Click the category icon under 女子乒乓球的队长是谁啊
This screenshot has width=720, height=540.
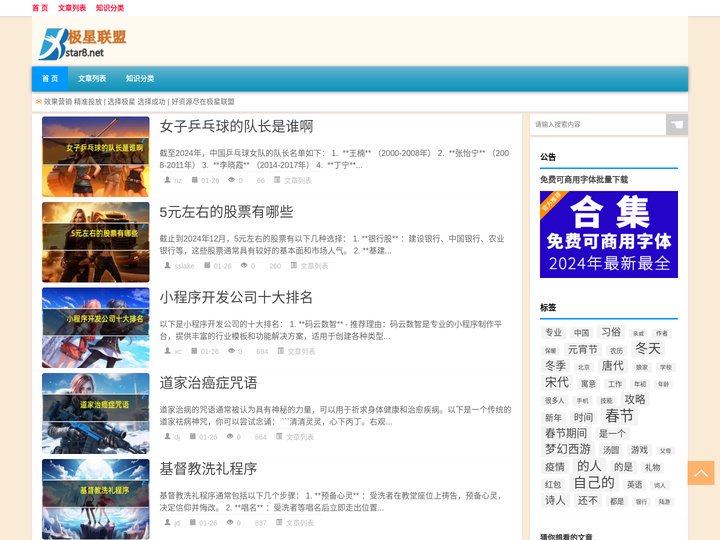pyautogui.click(x=277, y=180)
